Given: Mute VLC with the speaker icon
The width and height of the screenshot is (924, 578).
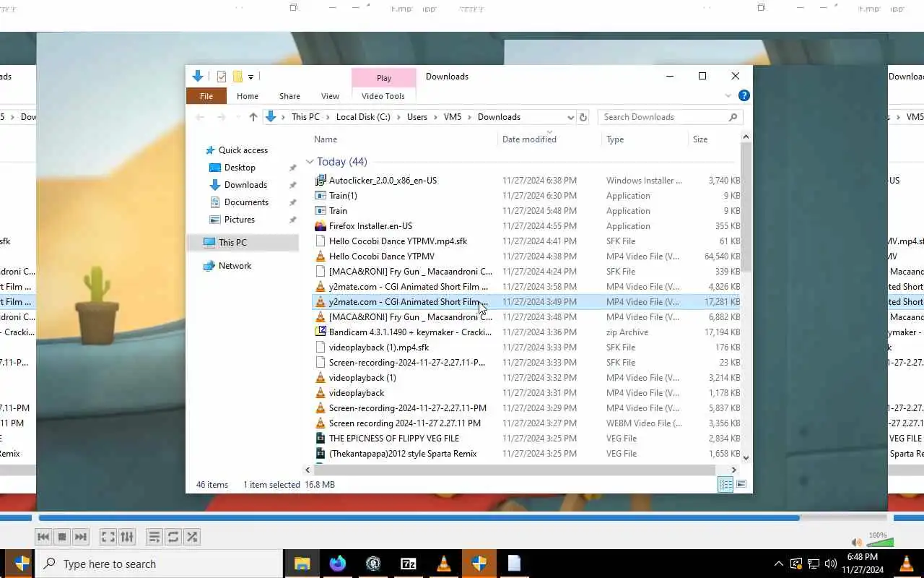Looking at the screenshot, I should pyautogui.click(x=857, y=543).
